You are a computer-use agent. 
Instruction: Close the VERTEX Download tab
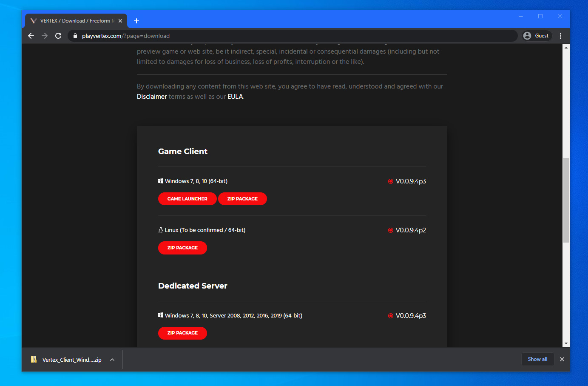tap(120, 21)
